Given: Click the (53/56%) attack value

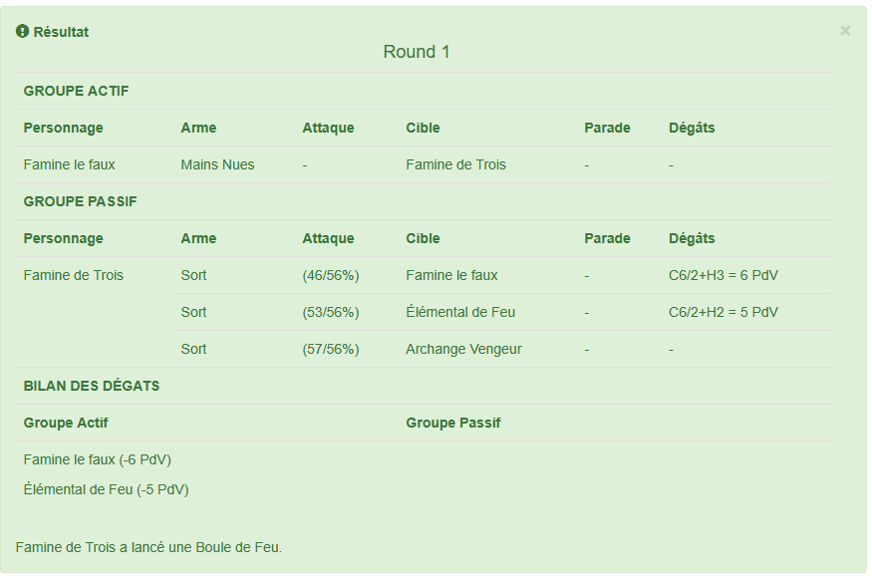Looking at the screenshot, I should tap(331, 312).
